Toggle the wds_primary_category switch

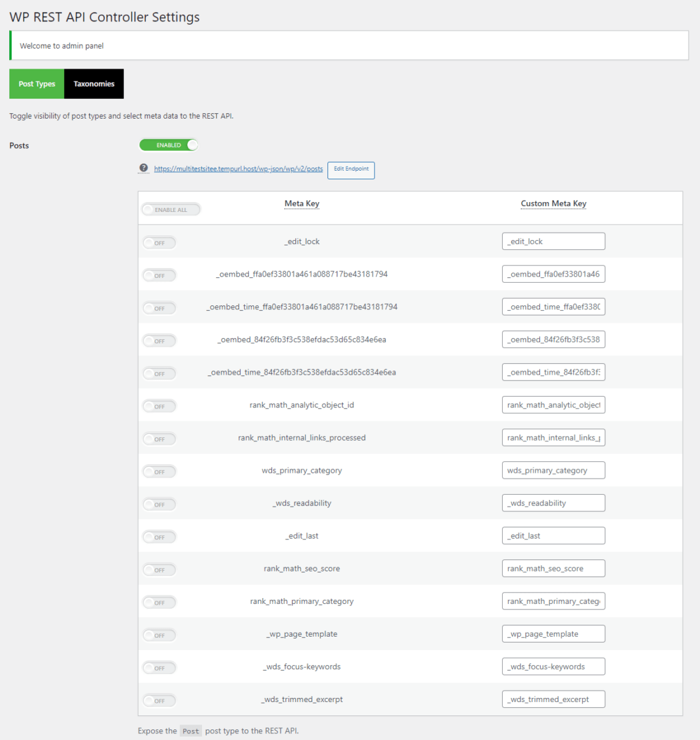[x=159, y=471]
